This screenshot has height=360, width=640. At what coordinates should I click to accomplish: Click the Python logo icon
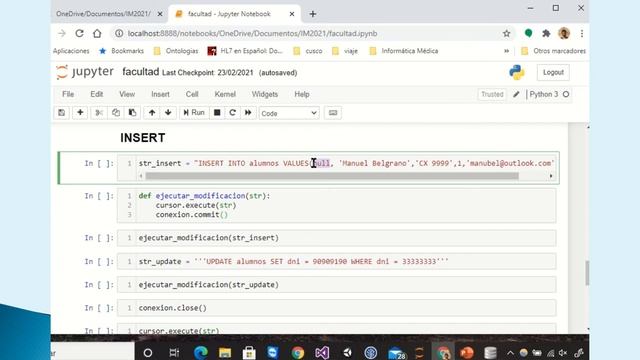517,72
